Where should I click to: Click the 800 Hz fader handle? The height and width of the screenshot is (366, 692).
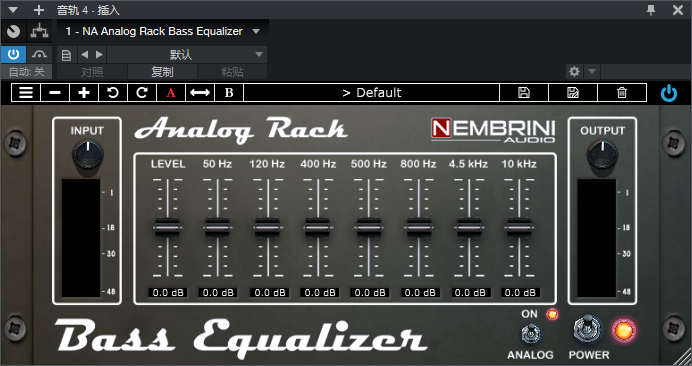click(x=419, y=227)
